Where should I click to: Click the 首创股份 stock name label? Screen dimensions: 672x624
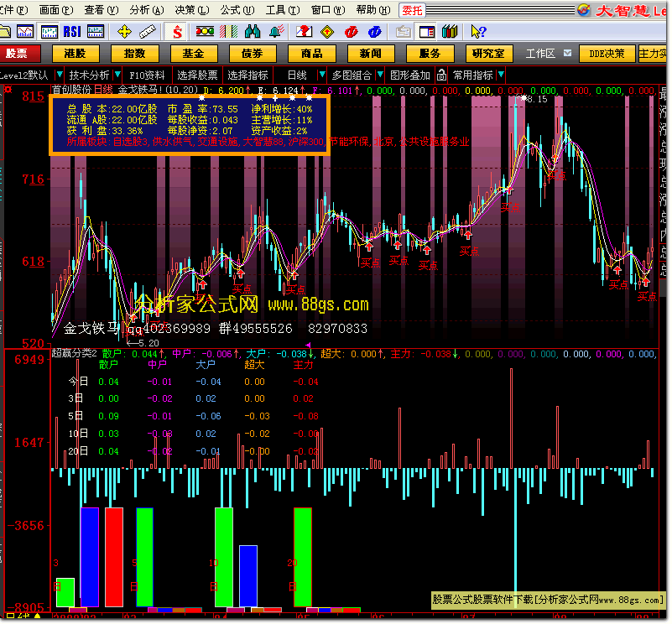(x=71, y=90)
